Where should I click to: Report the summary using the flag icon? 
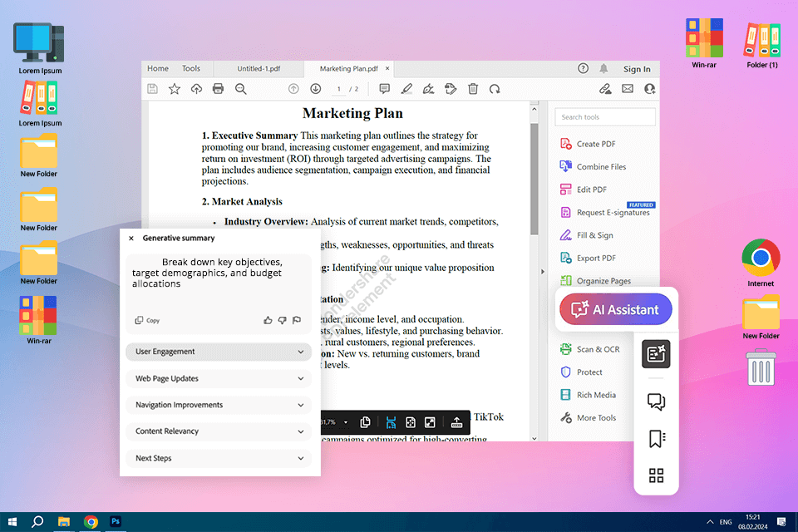[x=297, y=320]
